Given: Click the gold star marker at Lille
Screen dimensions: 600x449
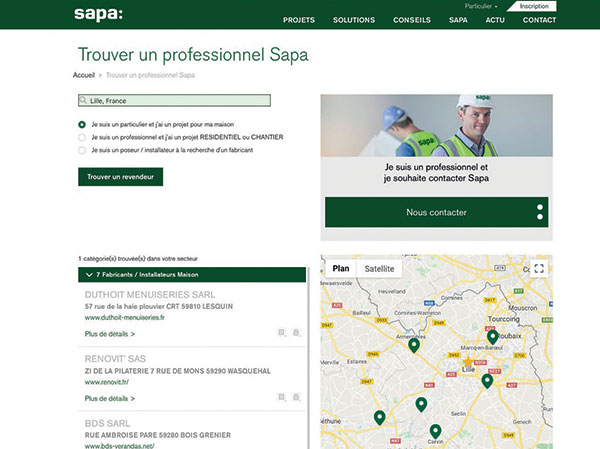Looking at the screenshot, I should coord(468,362).
